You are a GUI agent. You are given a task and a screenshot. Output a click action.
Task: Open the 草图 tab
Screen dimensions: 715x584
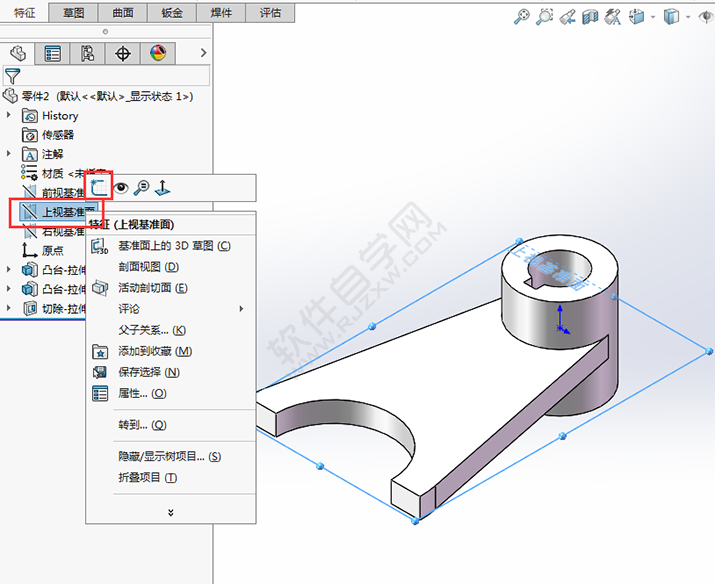73,13
